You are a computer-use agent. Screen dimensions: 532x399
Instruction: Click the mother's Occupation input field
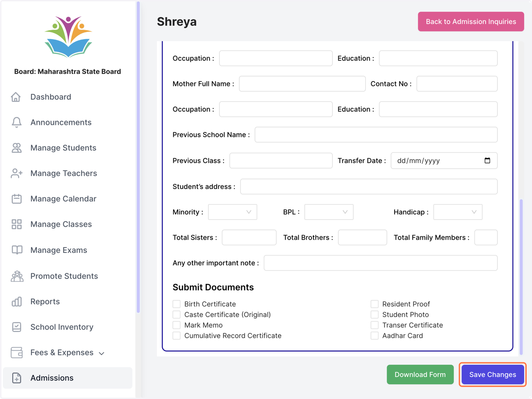[276, 109]
